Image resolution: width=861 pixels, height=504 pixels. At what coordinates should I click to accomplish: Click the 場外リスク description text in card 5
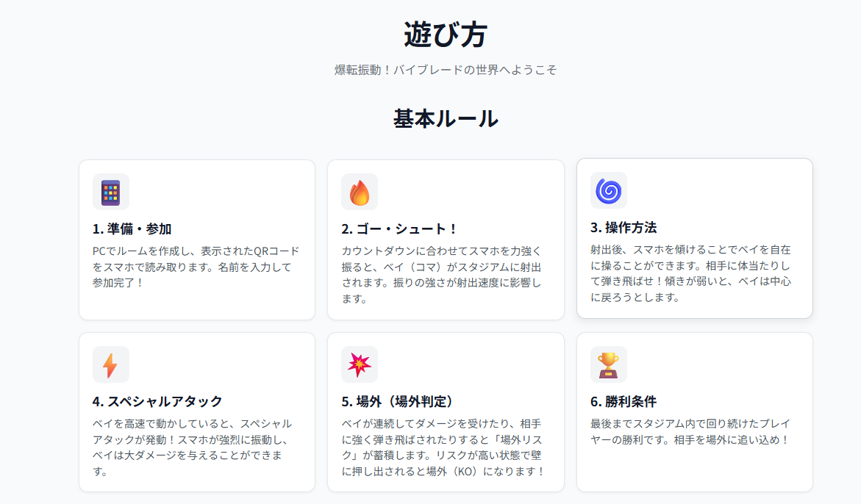pos(445,447)
